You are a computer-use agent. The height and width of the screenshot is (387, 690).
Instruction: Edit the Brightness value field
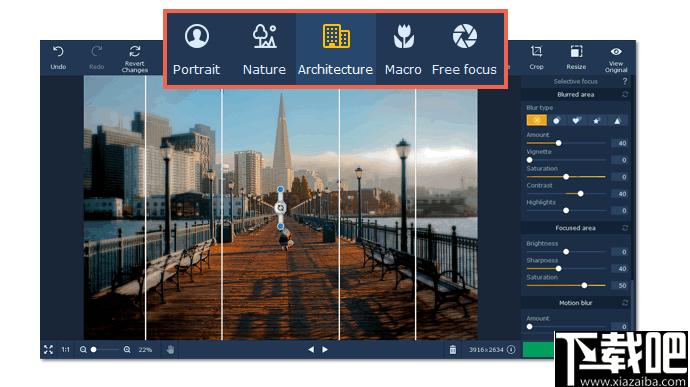pos(621,252)
